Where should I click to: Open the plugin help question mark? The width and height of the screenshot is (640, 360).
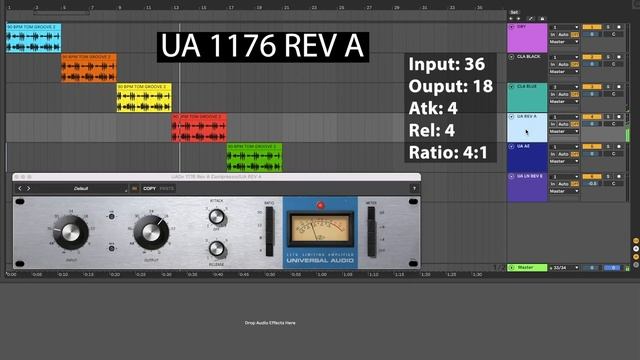point(414,189)
